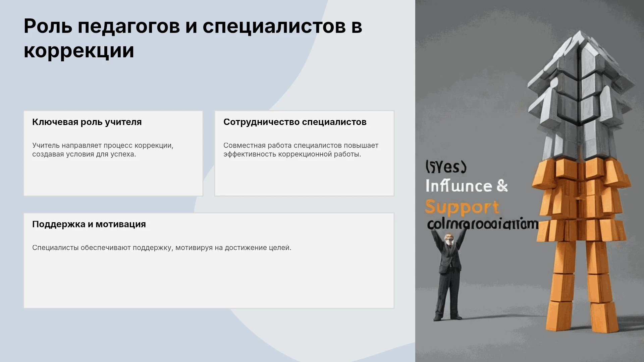The height and width of the screenshot is (362, 644).
Task: Click the 'Совместная работа специалистов' description text
Action: coord(301,150)
